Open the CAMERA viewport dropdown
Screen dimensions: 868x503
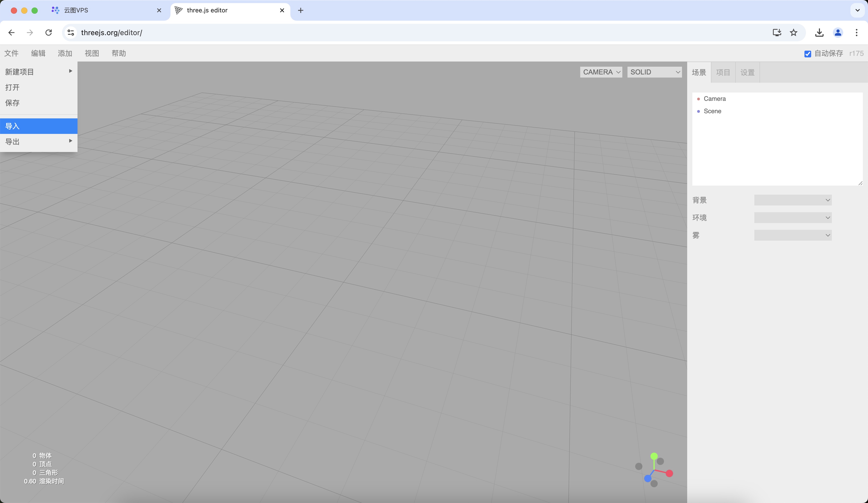click(x=601, y=72)
